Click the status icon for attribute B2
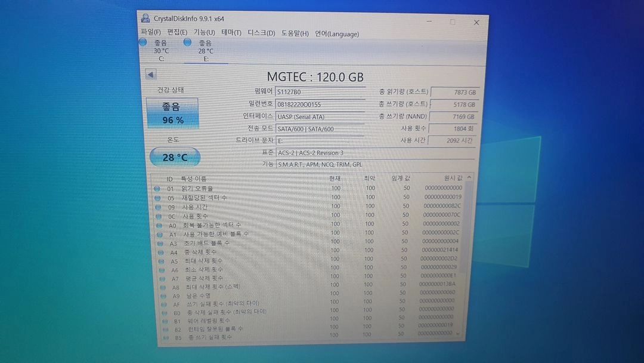The width and height of the screenshot is (644, 363). pyautogui.click(x=166, y=330)
